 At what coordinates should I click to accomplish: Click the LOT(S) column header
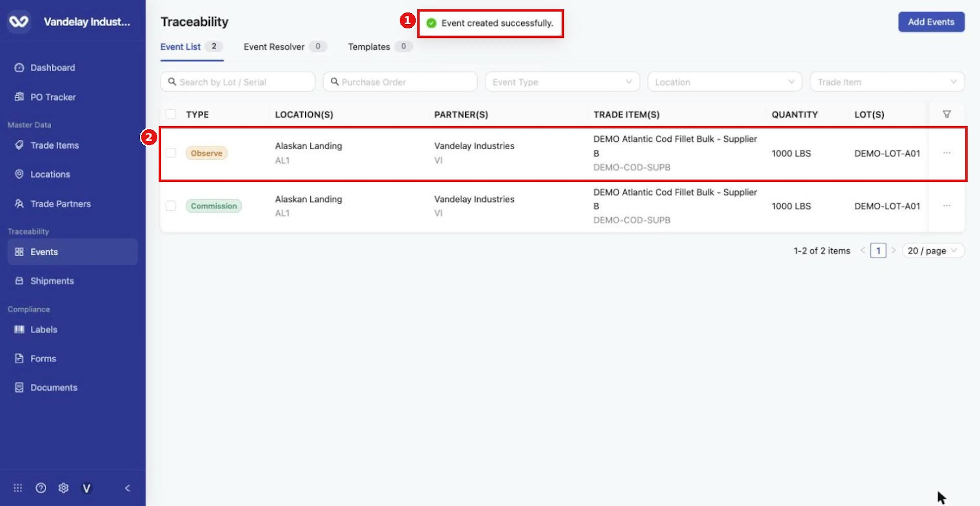tap(869, 115)
